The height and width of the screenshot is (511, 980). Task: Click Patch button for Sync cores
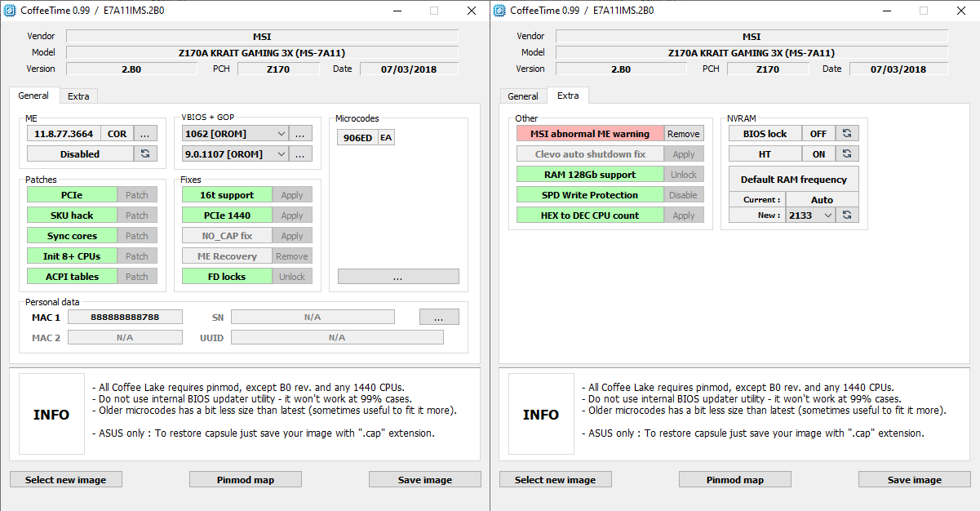click(137, 235)
